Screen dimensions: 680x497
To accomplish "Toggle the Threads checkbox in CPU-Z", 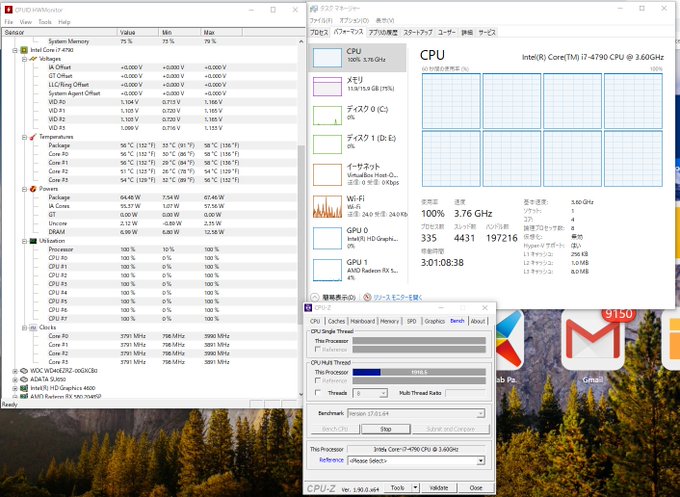I will (318, 392).
